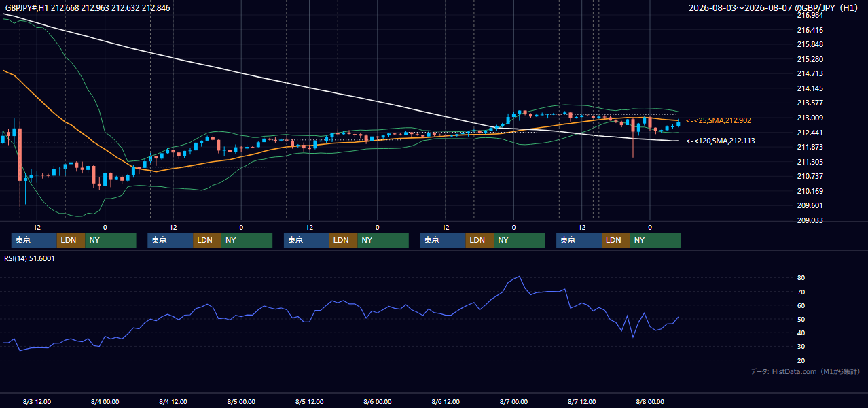Jump to the 8/3 12:00 date label

pyautogui.click(x=37, y=401)
